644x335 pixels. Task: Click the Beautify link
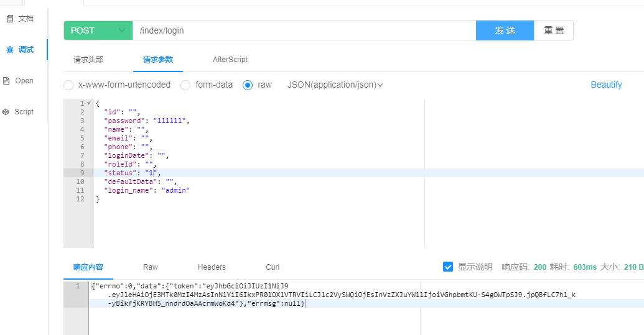point(605,85)
